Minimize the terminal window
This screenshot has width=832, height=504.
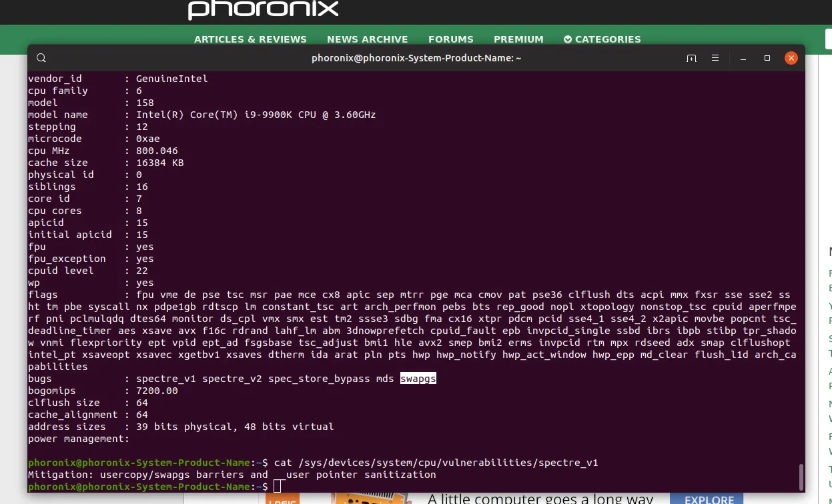[743, 58]
